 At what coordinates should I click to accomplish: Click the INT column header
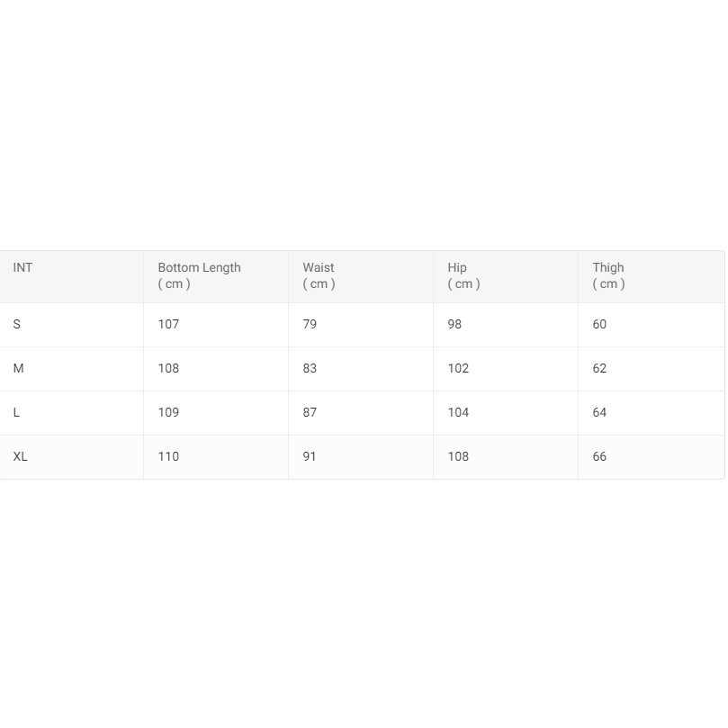coord(22,267)
